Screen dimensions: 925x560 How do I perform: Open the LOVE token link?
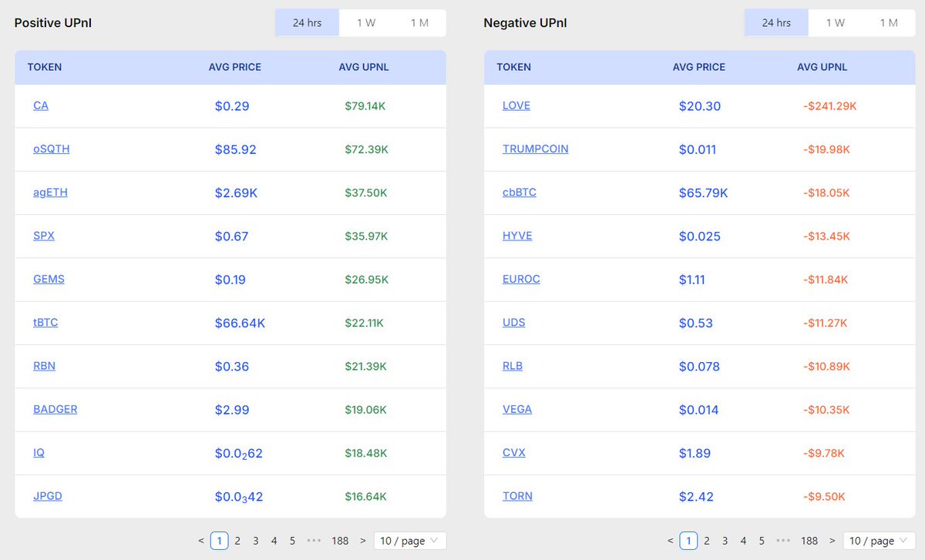coord(516,106)
